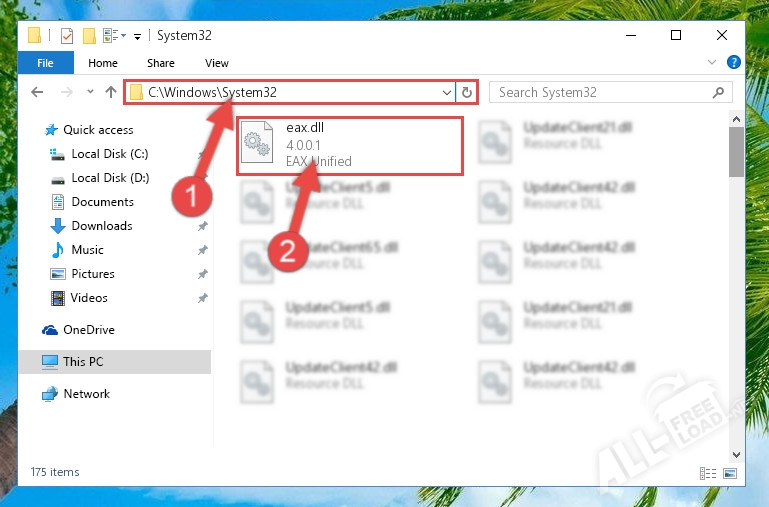Select Local Disk (C:) in sidebar

click(x=109, y=154)
